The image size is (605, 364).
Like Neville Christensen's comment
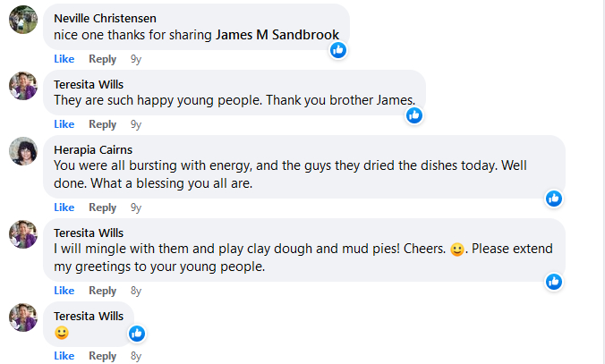64,59
